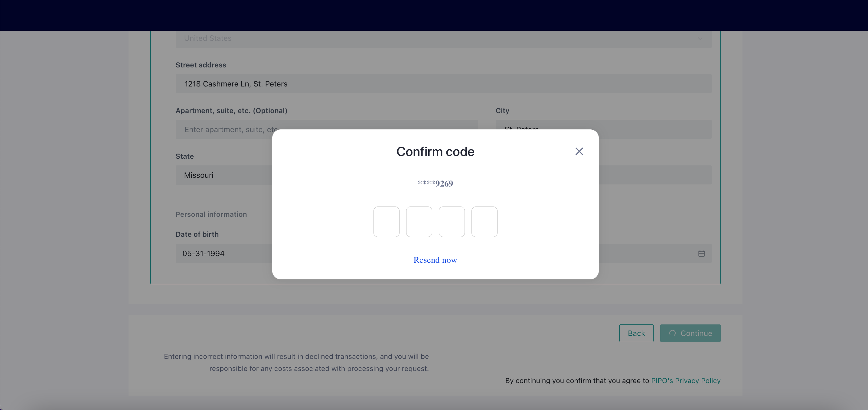This screenshot has width=868, height=410.
Task: Focus the second confirmation code box
Action: click(x=419, y=222)
